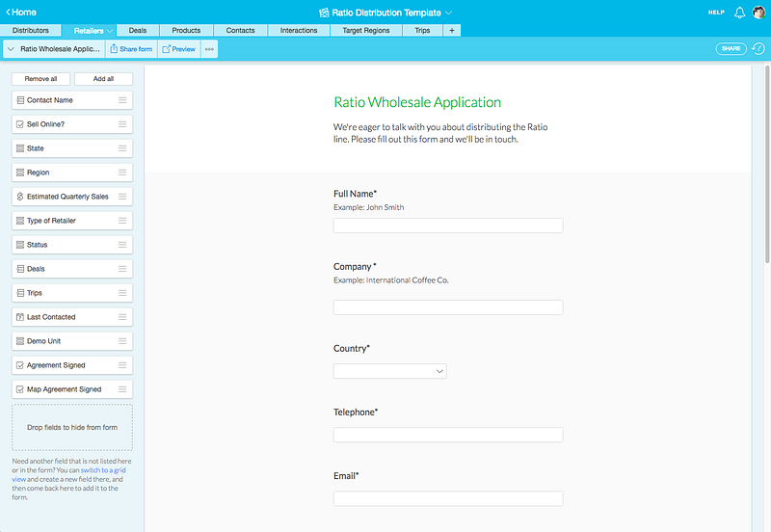Switch to the Trips tab

422,31
